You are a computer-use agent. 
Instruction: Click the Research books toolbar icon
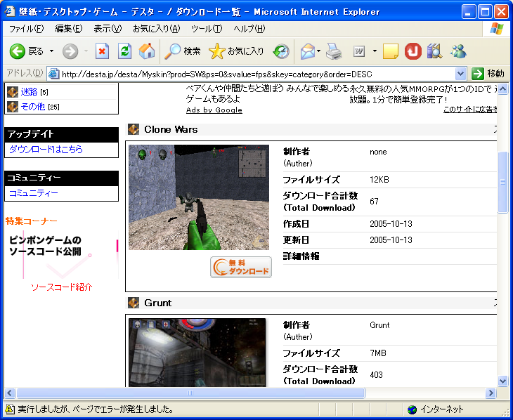[435, 51]
